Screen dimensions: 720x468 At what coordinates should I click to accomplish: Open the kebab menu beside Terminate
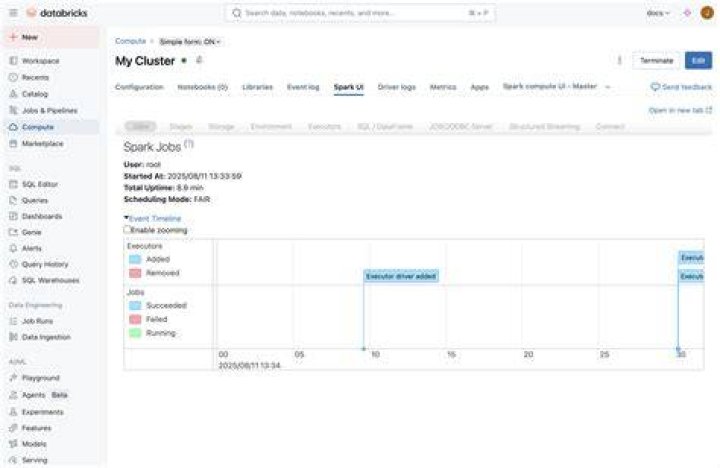619,60
